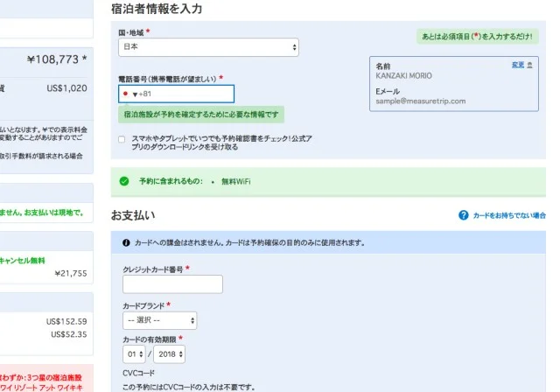The height and width of the screenshot is (392, 560).
Task: Click the blue question mark help icon
Action: click(x=463, y=215)
